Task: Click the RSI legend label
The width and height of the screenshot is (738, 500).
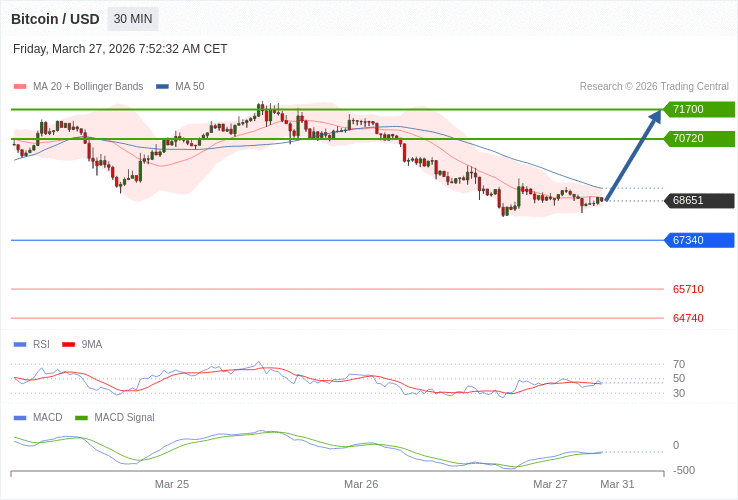Action: 41,345
